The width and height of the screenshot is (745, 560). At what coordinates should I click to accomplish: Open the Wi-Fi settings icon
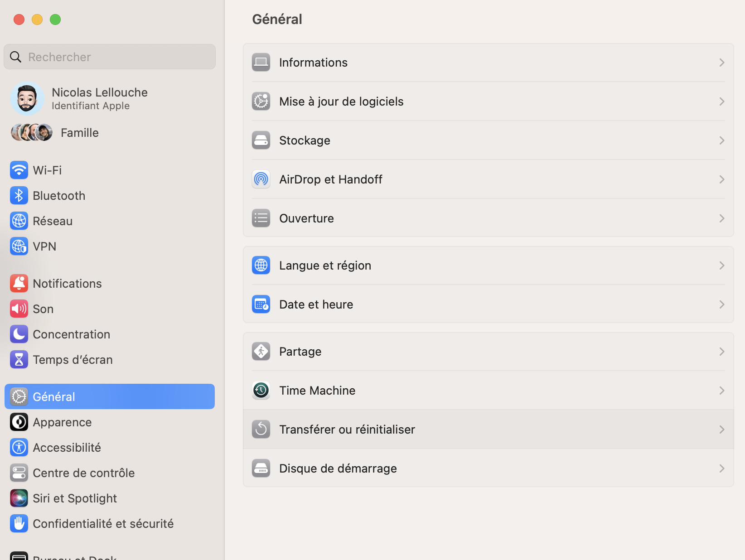[x=19, y=170]
